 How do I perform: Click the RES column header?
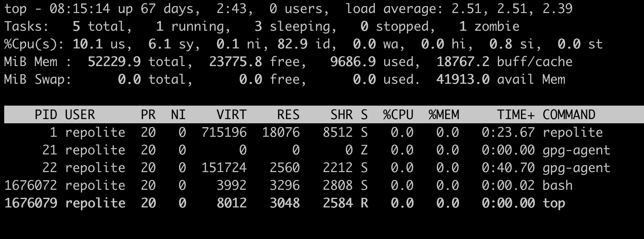(x=288, y=114)
